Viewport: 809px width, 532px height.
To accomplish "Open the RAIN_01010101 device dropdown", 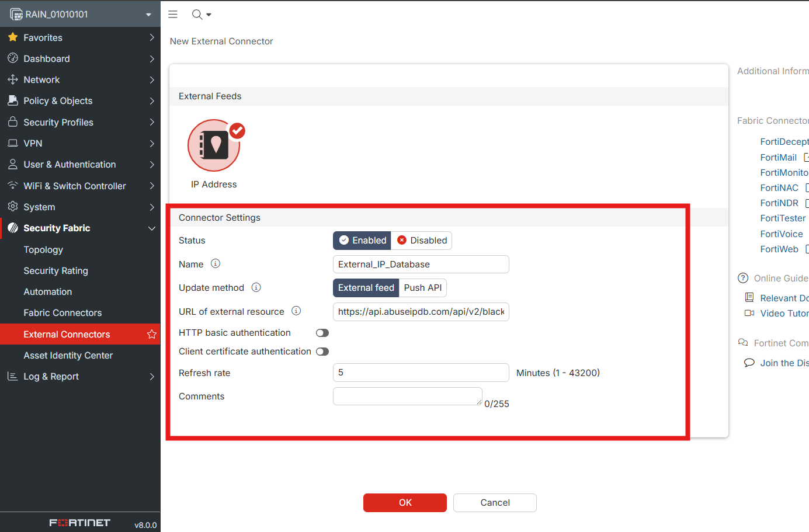I will [81, 14].
